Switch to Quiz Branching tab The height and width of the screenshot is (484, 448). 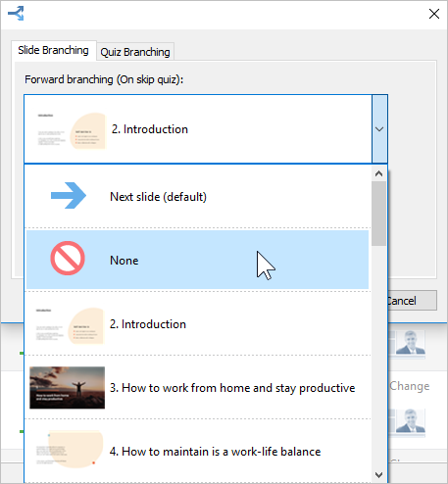click(x=135, y=52)
